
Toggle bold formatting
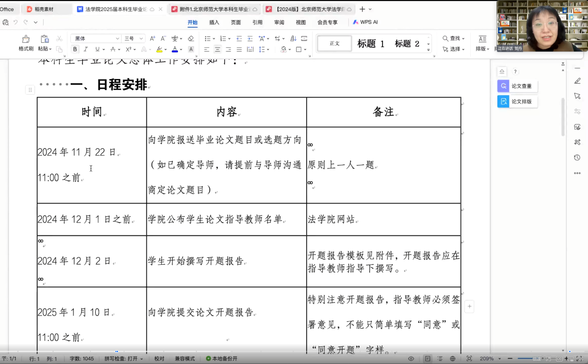pyautogui.click(x=75, y=49)
